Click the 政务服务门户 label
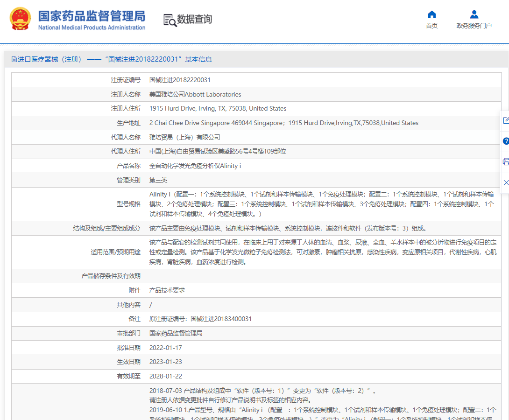 click(x=474, y=26)
